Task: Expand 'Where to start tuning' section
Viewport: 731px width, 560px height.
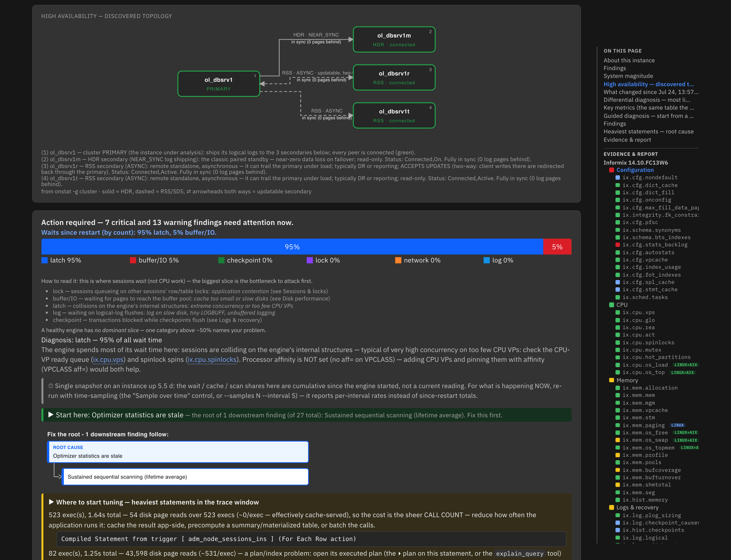Action: point(154,502)
